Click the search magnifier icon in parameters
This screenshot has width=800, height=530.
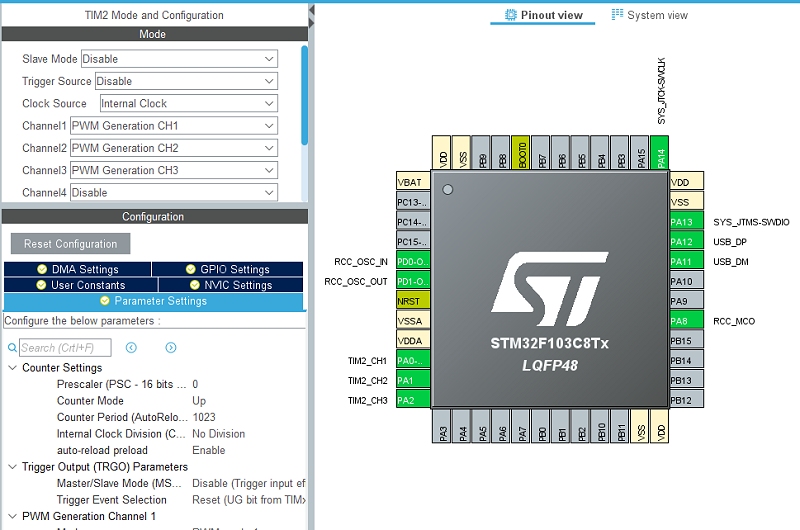click(12, 348)
